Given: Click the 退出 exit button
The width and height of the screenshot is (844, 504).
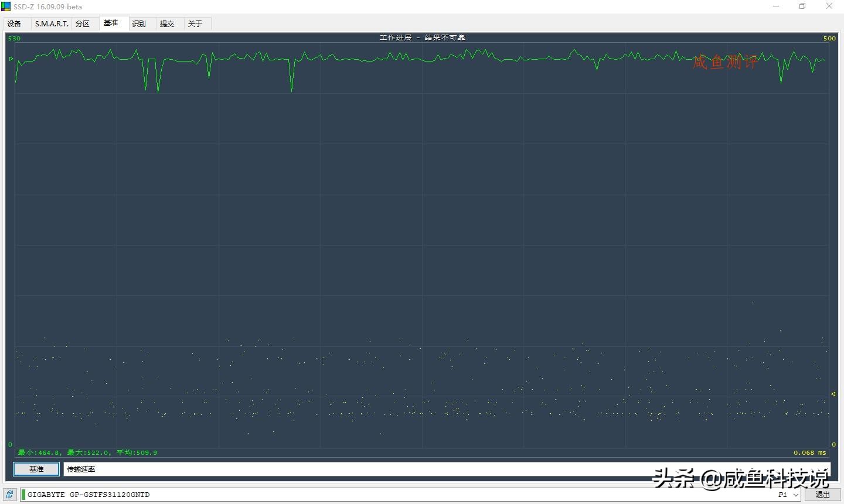Looking at the screenshot, I should [x=823, y=495].
